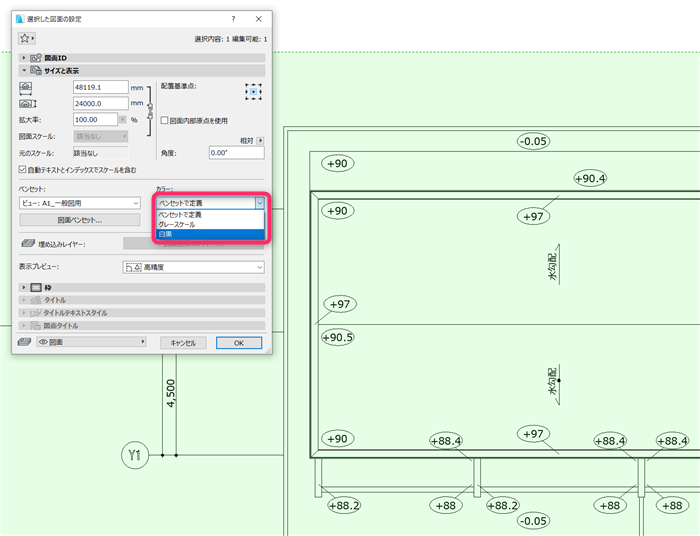Select 白黒 from the color list

pyautogui.click(x=210, y=234)
